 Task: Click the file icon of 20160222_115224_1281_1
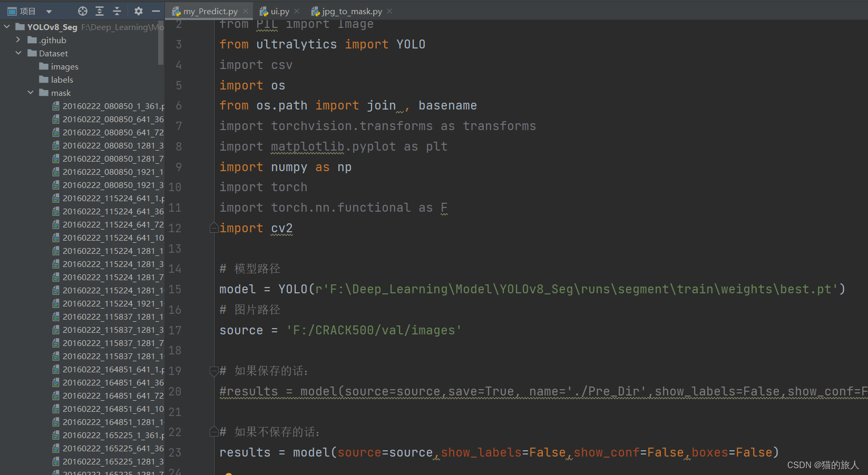(x=56, y=251)
